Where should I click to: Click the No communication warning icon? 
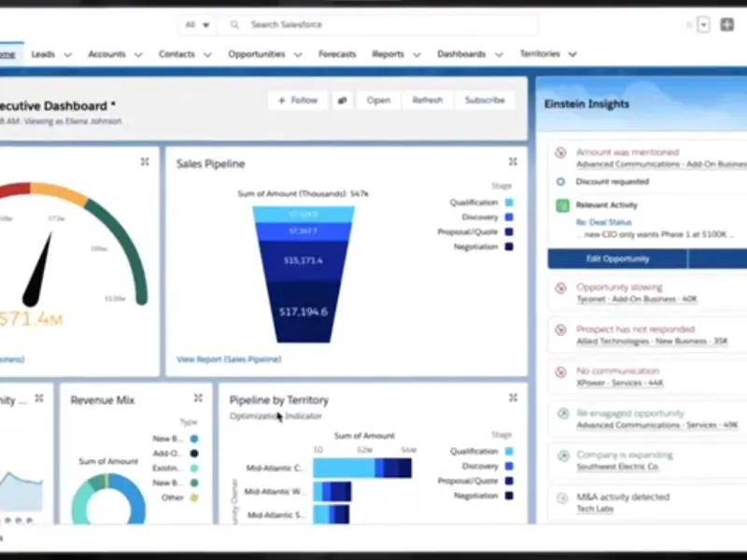pyautogui.click(x=560, y=371)
